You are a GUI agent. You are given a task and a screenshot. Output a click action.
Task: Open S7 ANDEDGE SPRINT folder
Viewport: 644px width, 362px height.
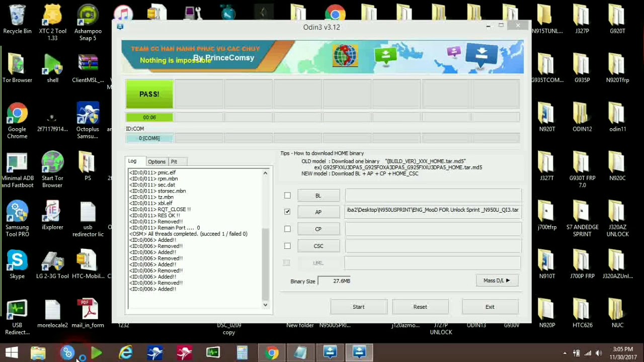(x=582, y=219)
